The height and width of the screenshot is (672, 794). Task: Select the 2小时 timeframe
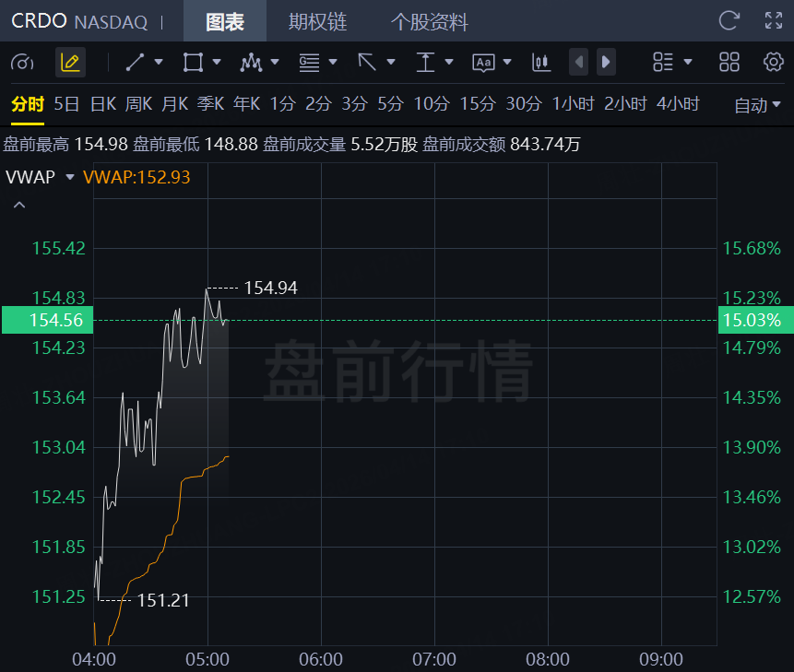pyautogui.click(x=625, y=104)
